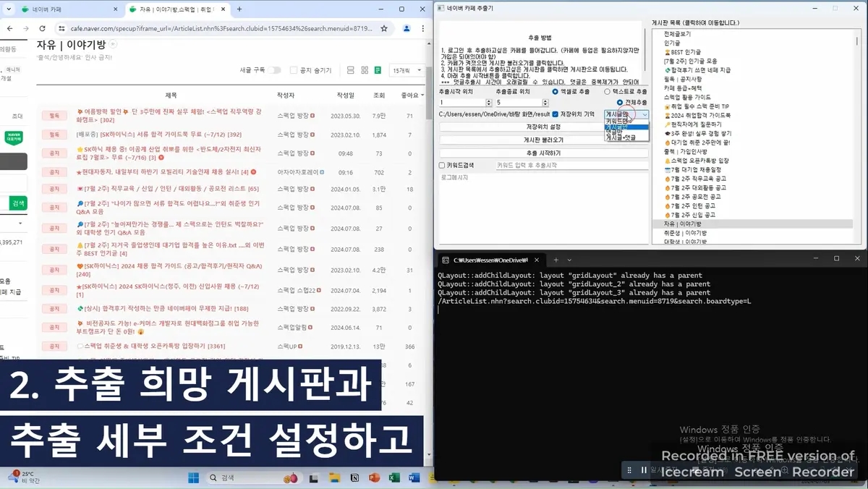Click the 게시판 불러오기 button

click(x=543, y=140)
